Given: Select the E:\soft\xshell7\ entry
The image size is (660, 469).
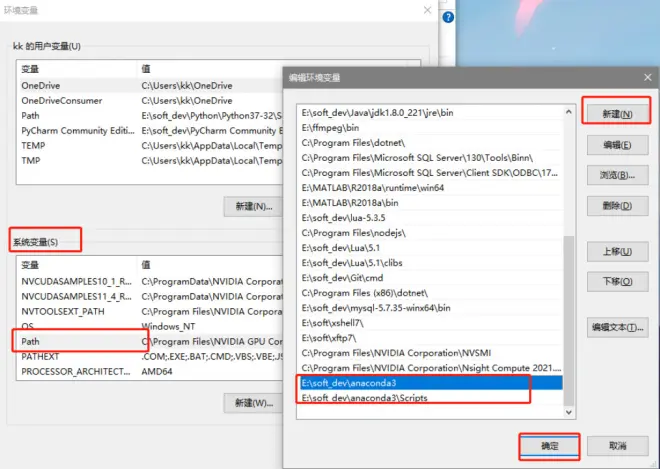Looking at the screenshot, I should [429, 323].
